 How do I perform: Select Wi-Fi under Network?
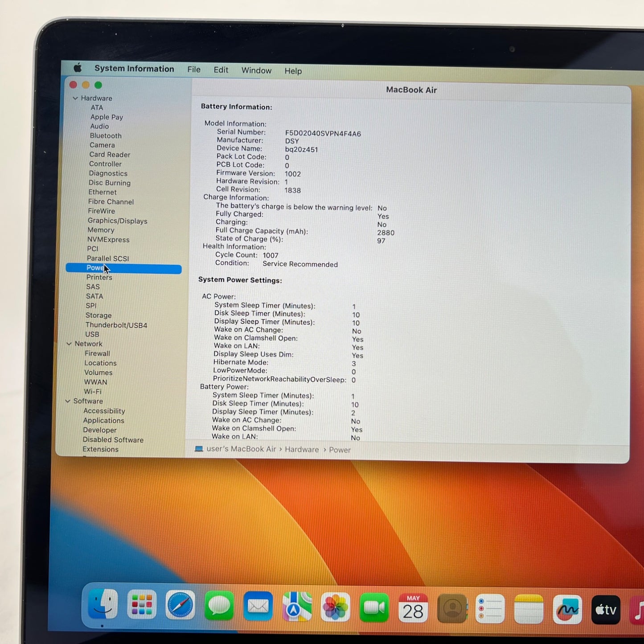click(x=93, y=391)
